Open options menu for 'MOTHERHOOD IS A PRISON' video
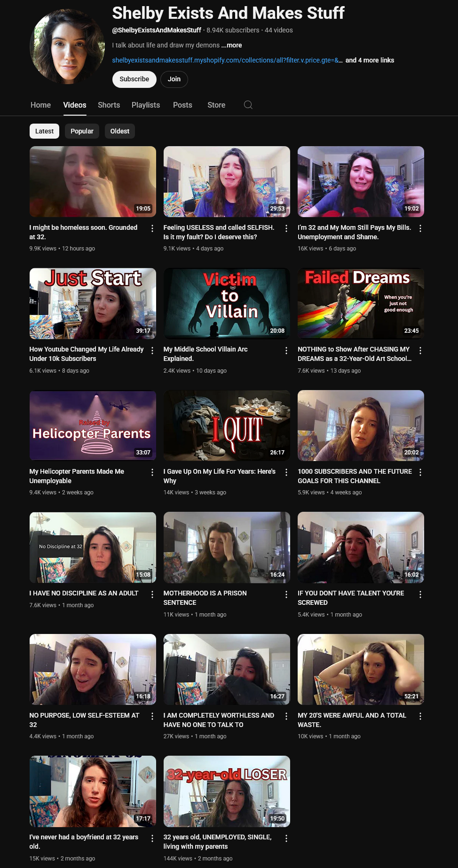Viewport: 458px width, 868px height. 286,594
